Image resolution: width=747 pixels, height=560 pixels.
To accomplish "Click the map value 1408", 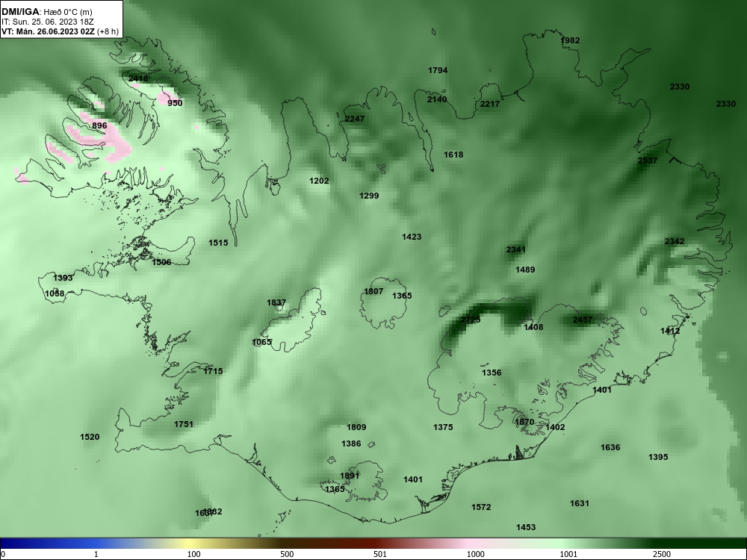I will click(533, 327).
